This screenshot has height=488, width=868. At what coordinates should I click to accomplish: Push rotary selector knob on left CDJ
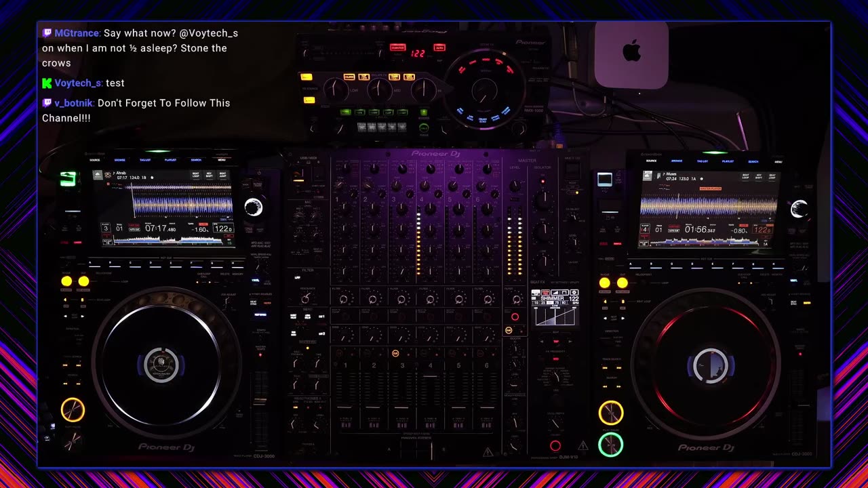[x=254, y=207]
